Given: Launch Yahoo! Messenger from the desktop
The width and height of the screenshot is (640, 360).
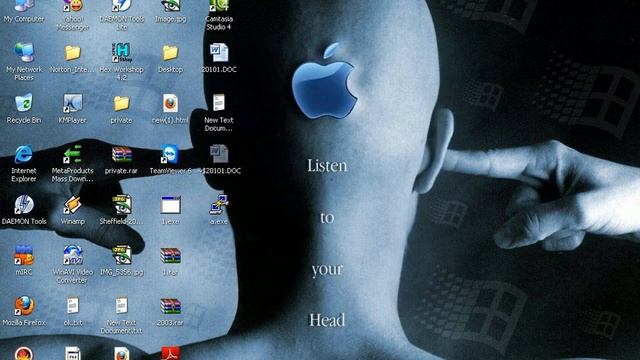Looking at the screenshot, I should pyautogui.click(x=73, y=6).
